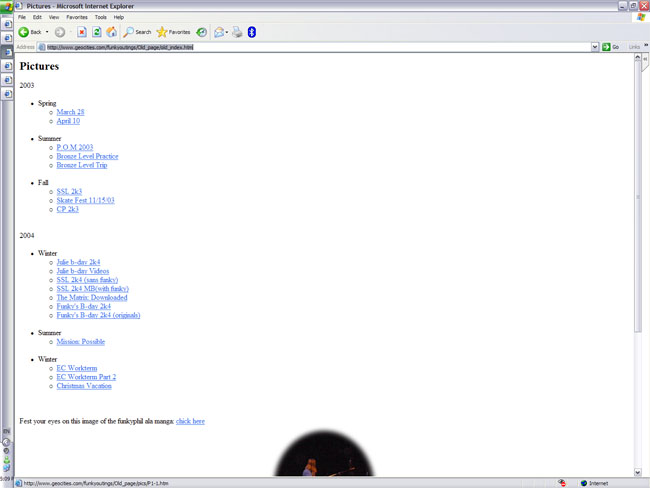Follow the Mission Possible link
Screen dimensions: 650x488
pyautogui.click(x=80, y=342)
